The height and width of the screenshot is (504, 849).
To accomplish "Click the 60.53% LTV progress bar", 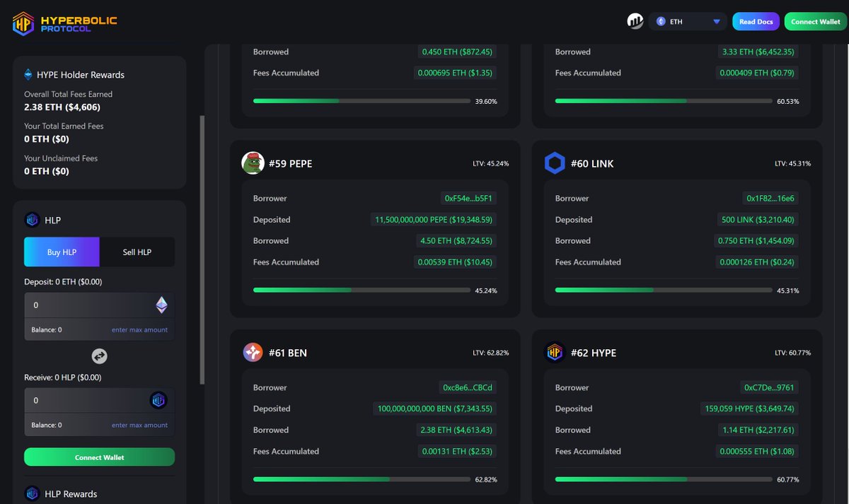I will [x=664, y=101].
